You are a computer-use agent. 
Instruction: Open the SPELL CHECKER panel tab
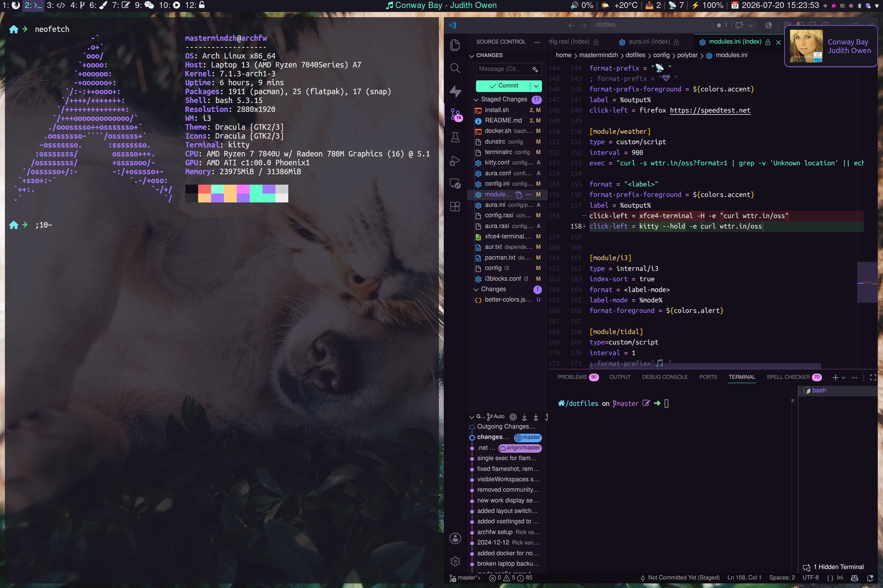794,377
